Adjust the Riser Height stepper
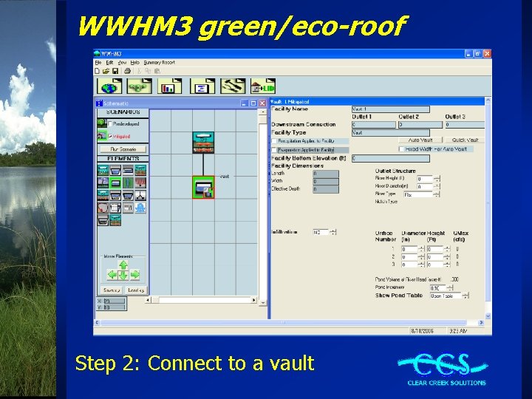Screen dimensions: 532x399 point(437,179)
